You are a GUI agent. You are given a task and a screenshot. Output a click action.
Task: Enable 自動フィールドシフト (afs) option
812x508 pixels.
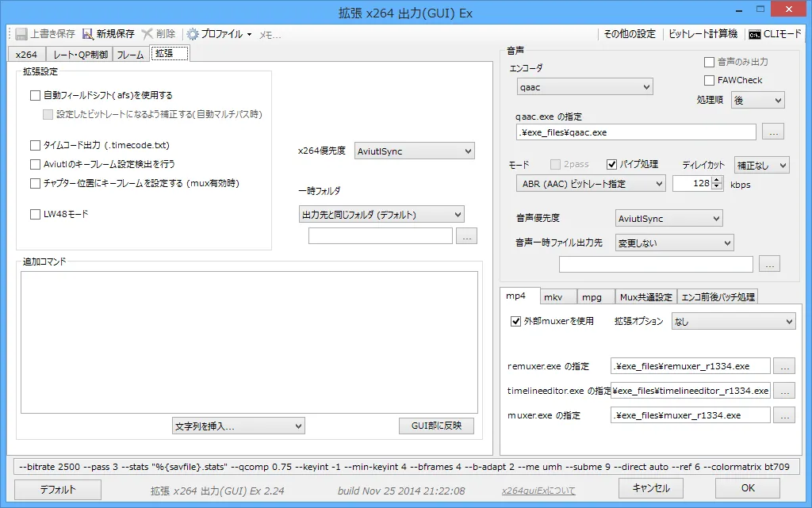(35, 95)
